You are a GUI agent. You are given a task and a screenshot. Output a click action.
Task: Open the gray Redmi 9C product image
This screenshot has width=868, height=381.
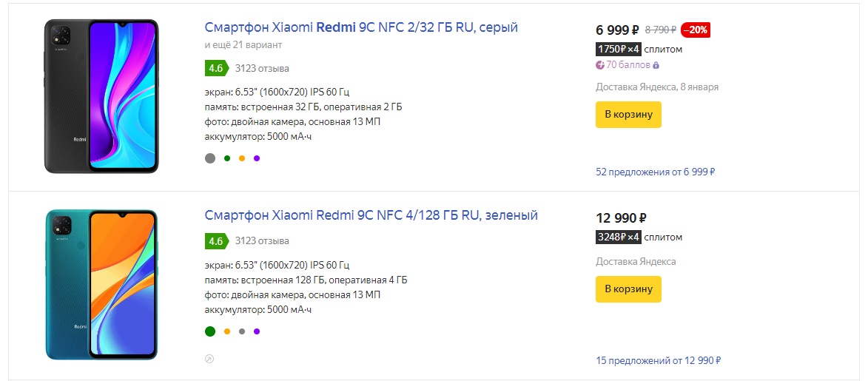(101, 96)
